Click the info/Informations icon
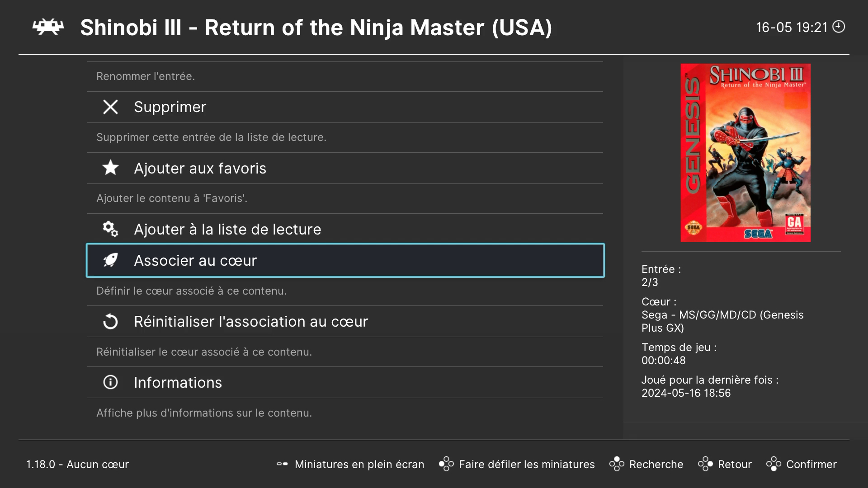This screenshot has width=868, height=488. [110, 382]
